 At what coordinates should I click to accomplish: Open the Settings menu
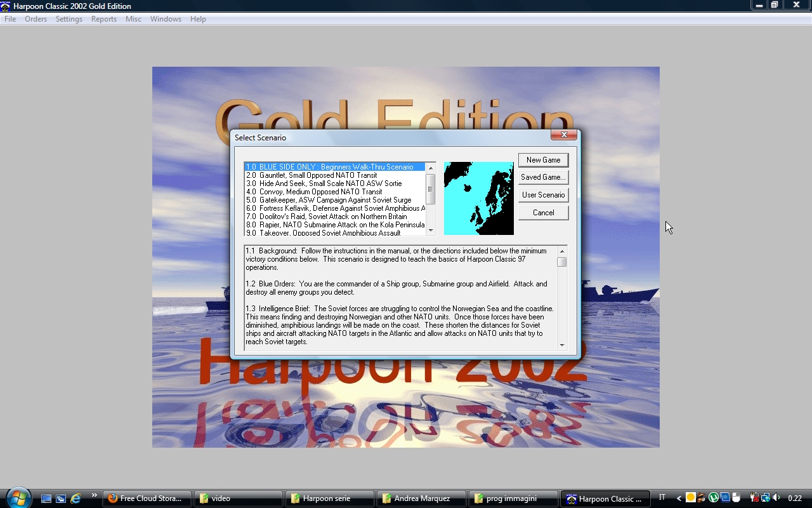click(x=69, y=19)
